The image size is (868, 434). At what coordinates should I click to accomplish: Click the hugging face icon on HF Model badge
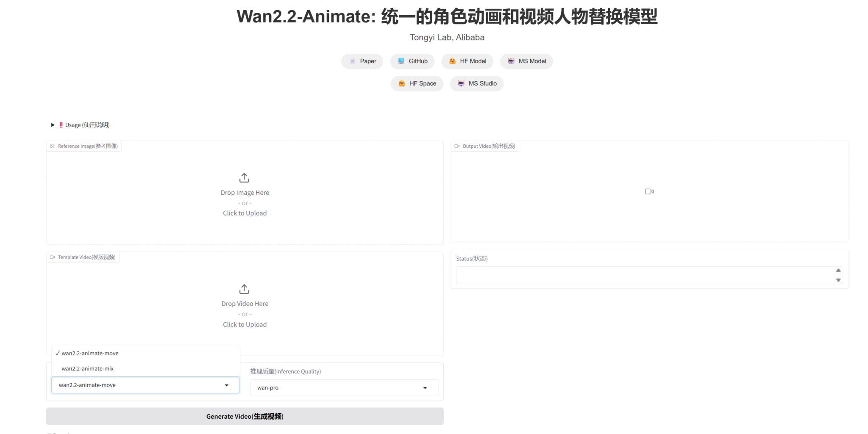point(452,61)
